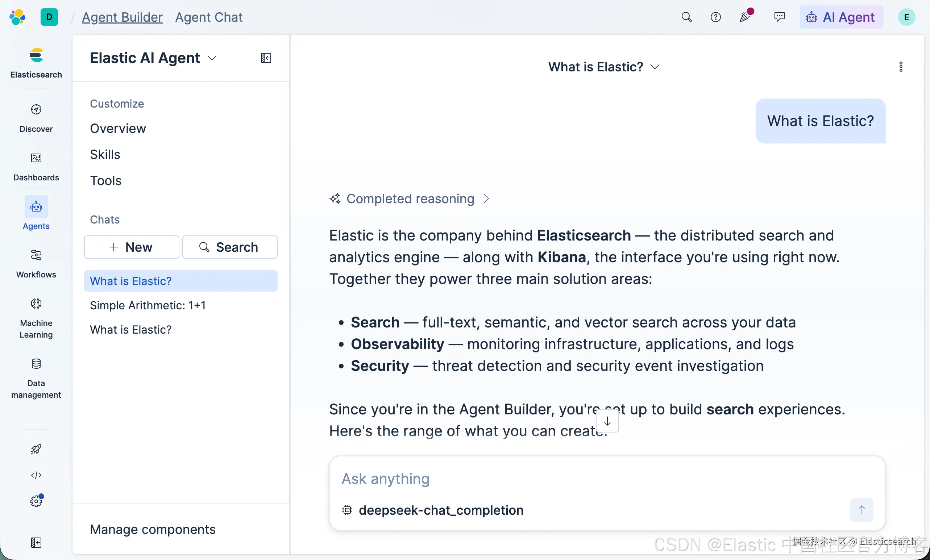Open the help question mark menu
930x560 pixels.
point(715,17)
